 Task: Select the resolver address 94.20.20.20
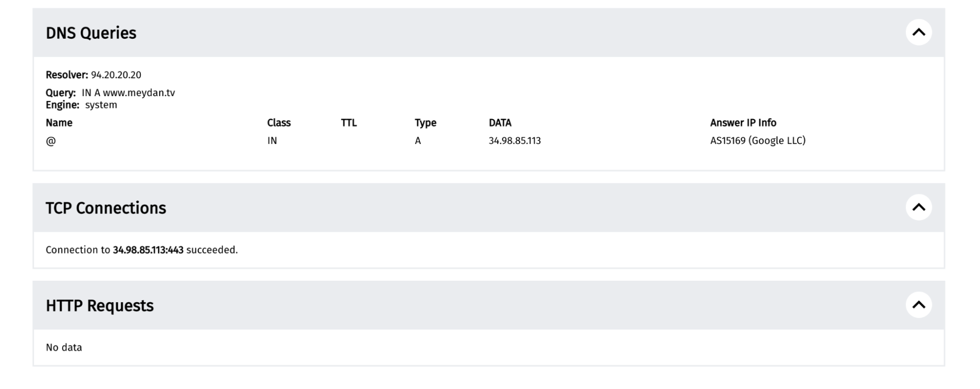pyautogui.click(x=116, y=75)
